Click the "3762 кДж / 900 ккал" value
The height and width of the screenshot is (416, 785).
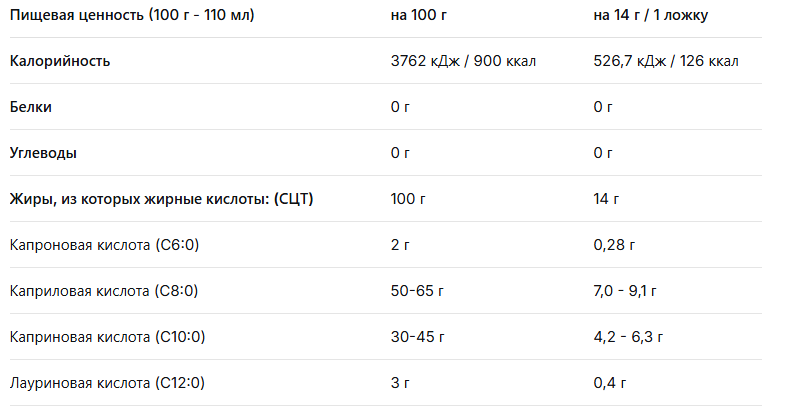coord(464,61)
